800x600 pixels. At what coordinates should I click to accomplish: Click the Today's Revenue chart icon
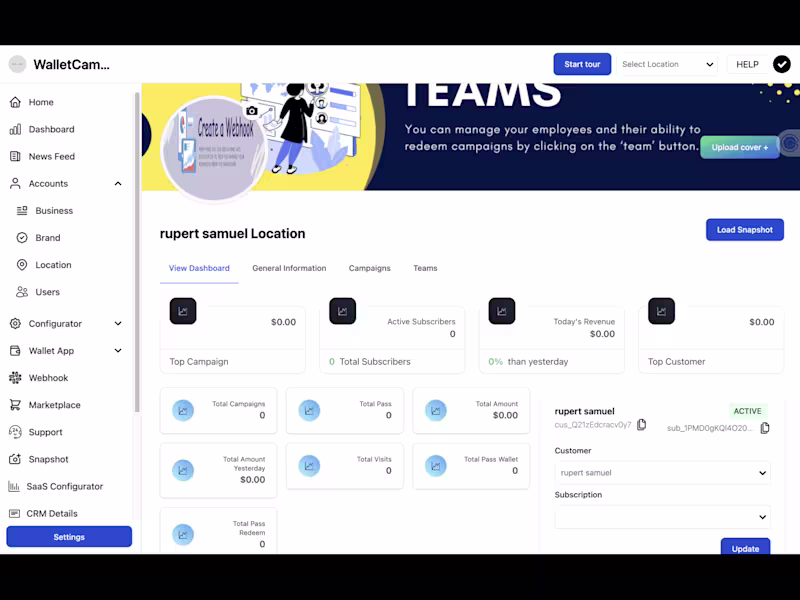point(502,311)
